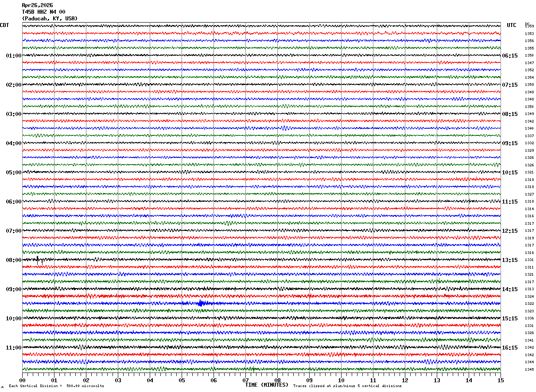Viewport: 536px width, 392px height.
Task: Click minute tick label 13 on time axis
Action: pos(437,380)
